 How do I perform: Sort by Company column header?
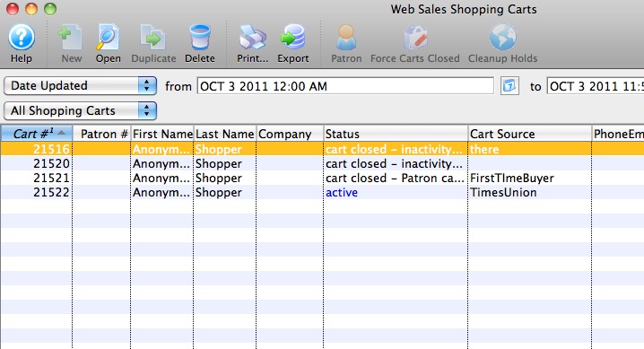pyautogui.click(x=290, y=134)
